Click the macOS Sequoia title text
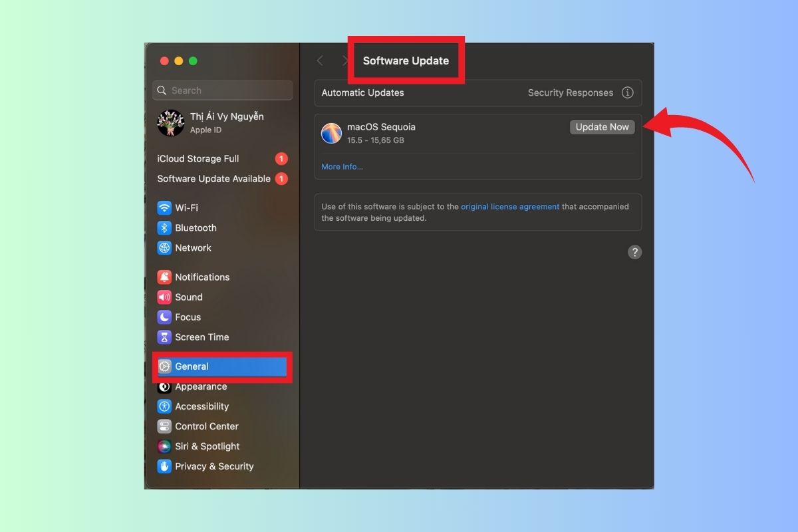This screenshot has height=532, width=798. click(381, 127)
